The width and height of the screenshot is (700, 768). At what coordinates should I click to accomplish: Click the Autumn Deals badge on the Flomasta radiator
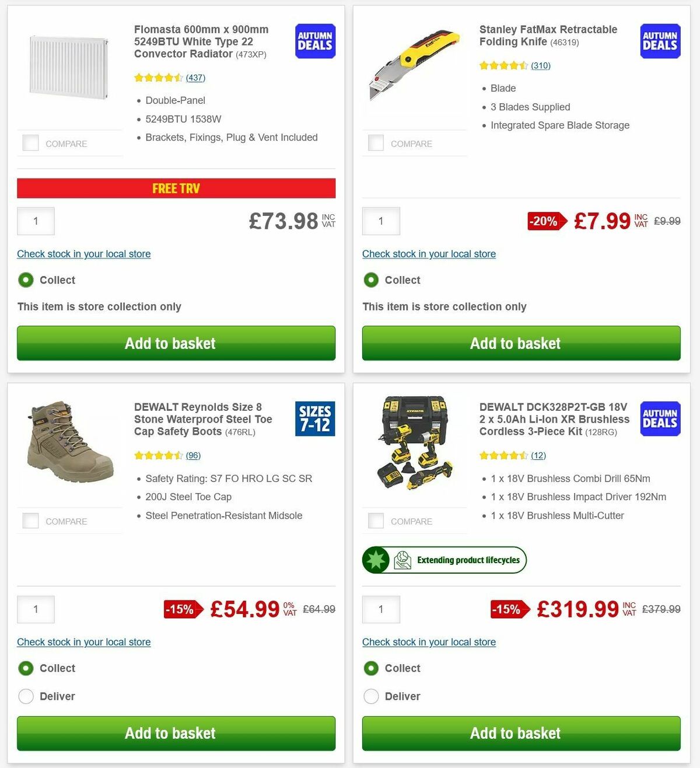coord(314,41)
